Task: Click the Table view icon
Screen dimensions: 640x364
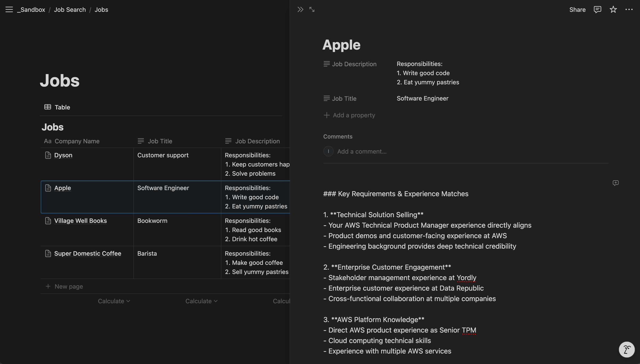Action: tap(48, 107)
